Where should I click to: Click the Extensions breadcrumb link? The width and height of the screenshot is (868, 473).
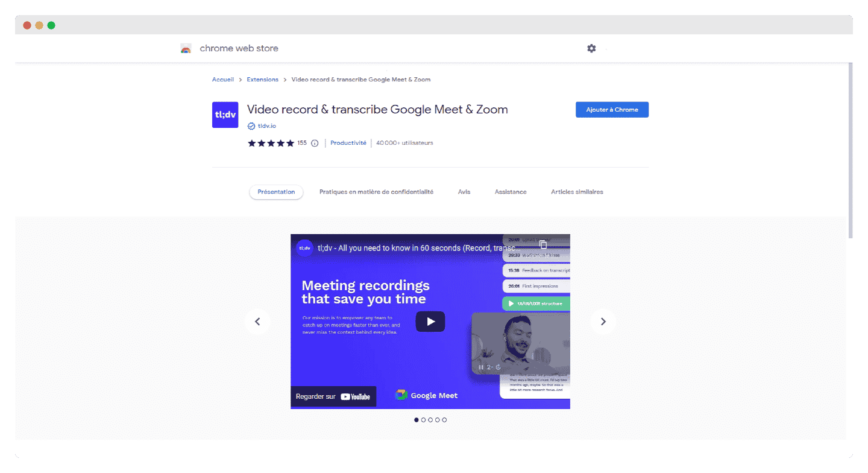pyautogui.click(x=263, y=80)
